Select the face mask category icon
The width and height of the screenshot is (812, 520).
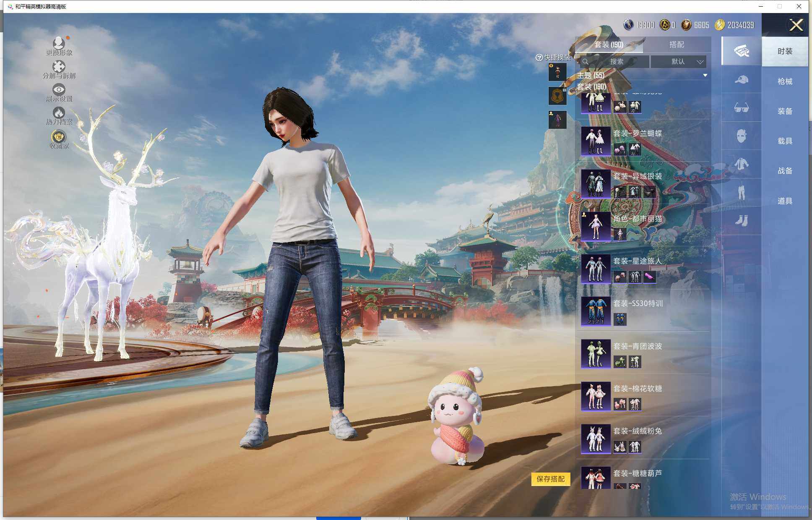(x=741, y=136)
